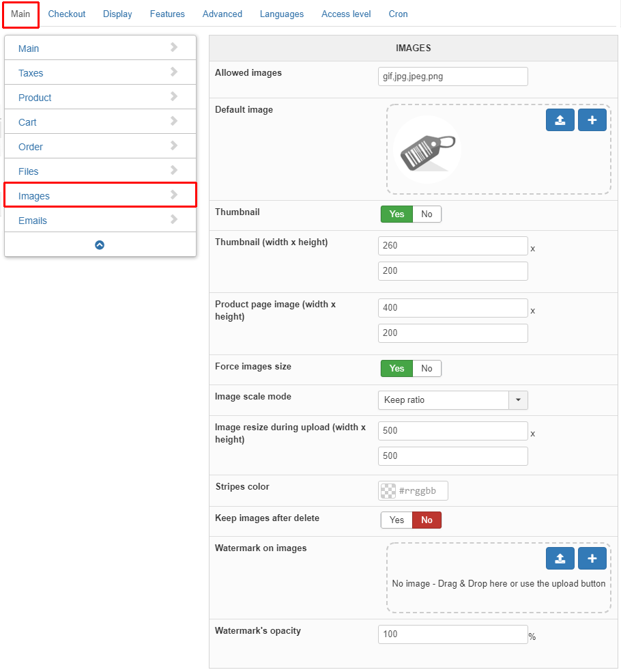The width and height of the screenshot is (621, 672).
Task: Go to Order settings link
Action: click(31, 147)
